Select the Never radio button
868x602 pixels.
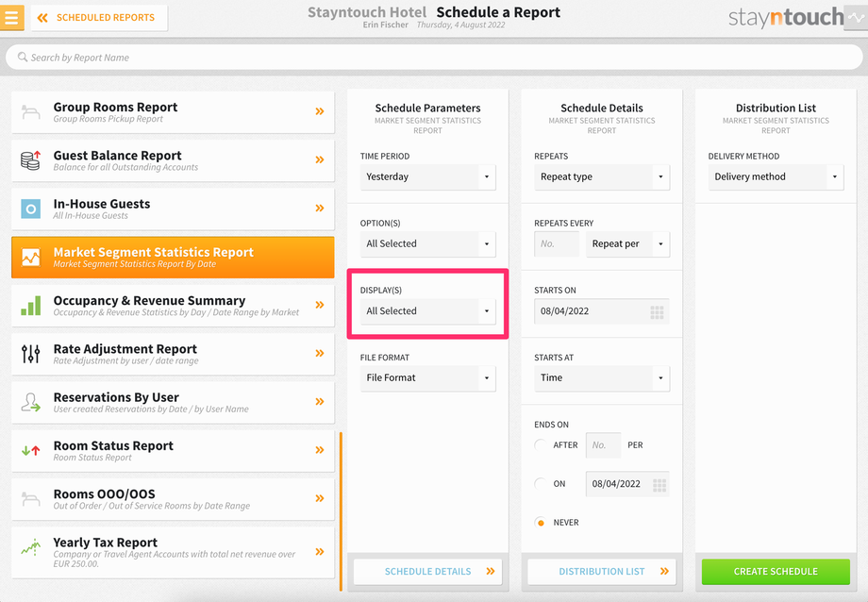[541, 523]
